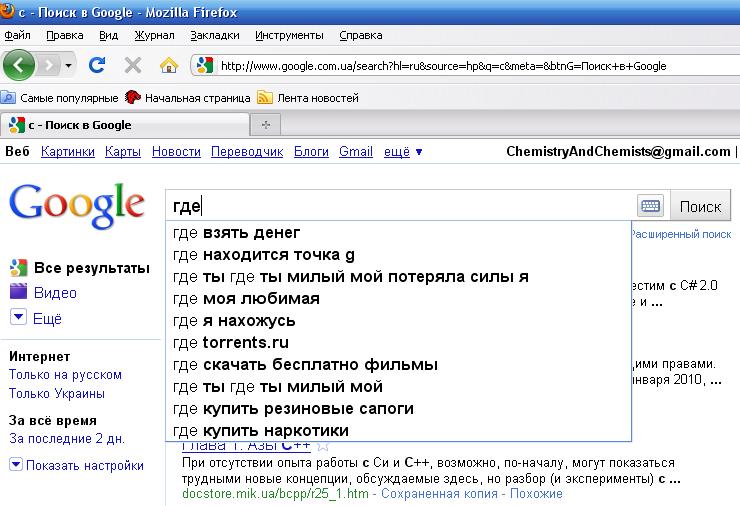Click the Stop loading X icon
Image resolution: width=740 pixels, height=506 pixels.
pos(132,66)
